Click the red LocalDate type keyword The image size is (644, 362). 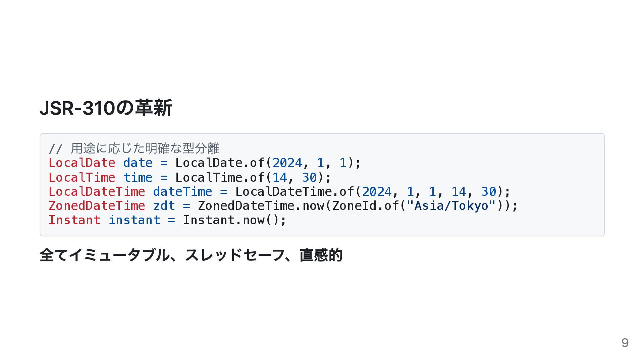pos(82,163)
